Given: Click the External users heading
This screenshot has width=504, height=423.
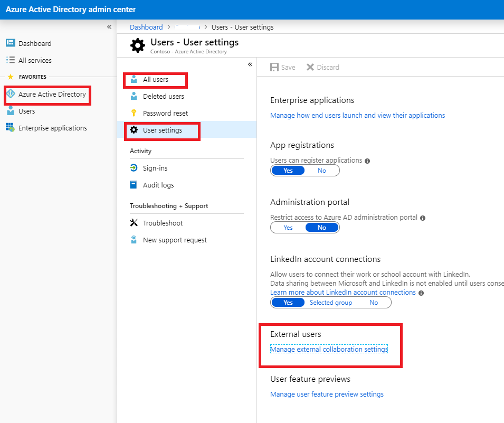Looking at the screenshot, I should point(296,334).
